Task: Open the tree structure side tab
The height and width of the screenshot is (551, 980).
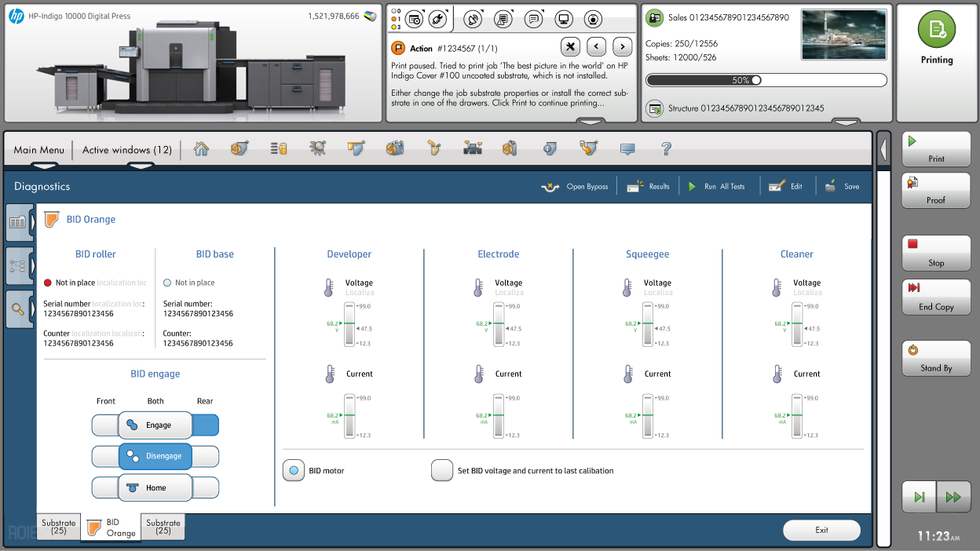Action: pyautogui.click(x=18, y=265)
